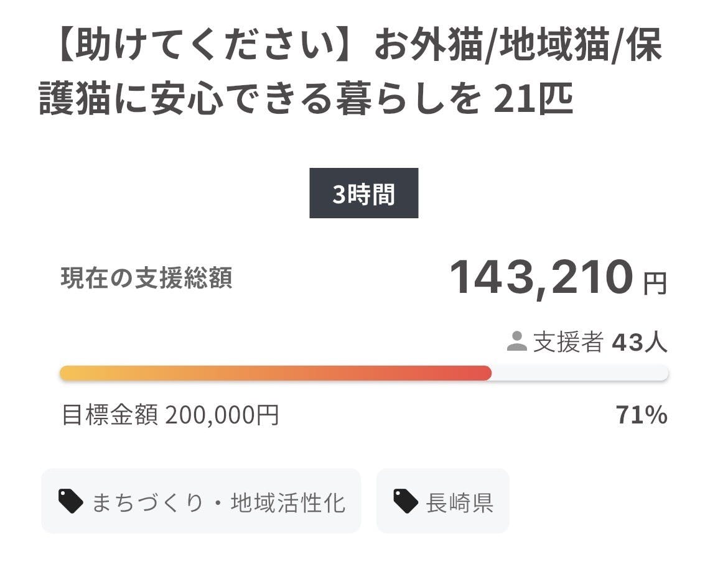Click the 143,210 funding amount
This screenshot has width=728, height=564.
click(x=540, y=277)
